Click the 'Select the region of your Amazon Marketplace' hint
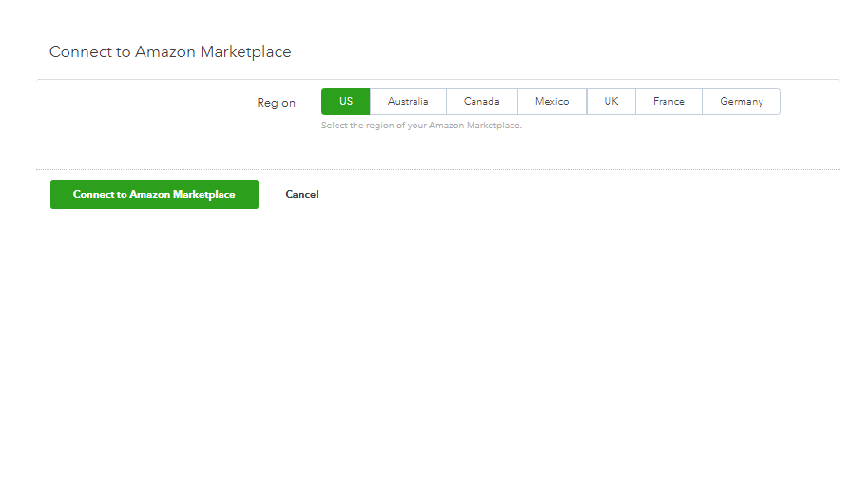 421,126
